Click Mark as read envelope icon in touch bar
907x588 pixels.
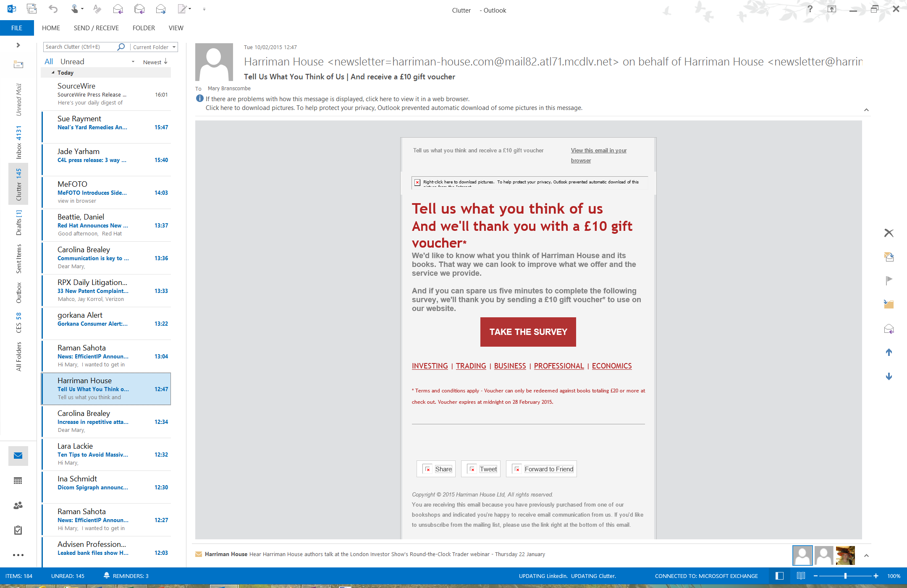889,257
